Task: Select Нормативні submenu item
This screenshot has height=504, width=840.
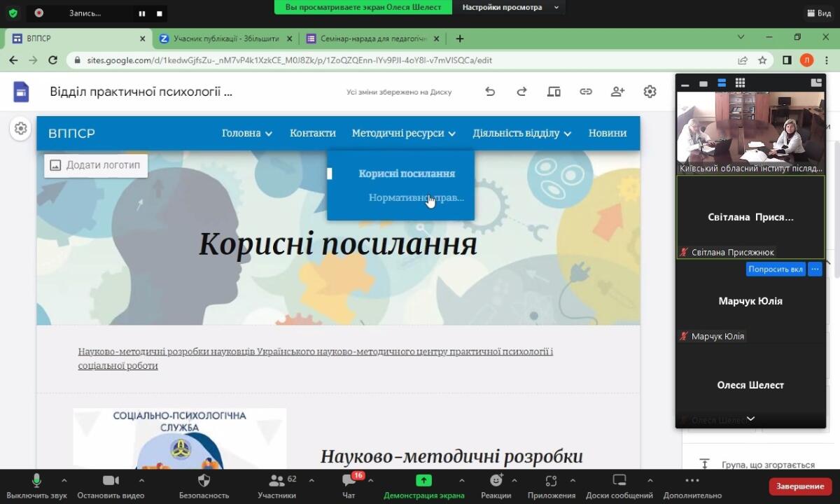Action: [416, 197]
